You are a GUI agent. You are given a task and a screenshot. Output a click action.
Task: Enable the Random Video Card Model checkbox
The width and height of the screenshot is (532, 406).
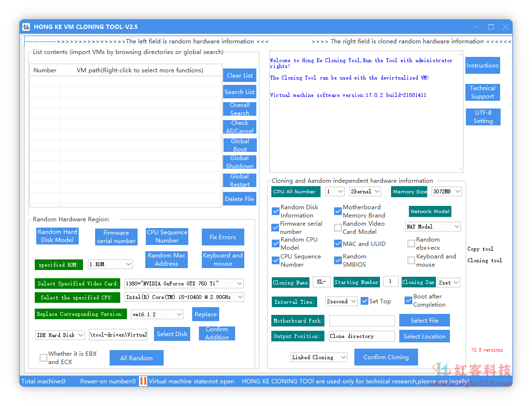click(x=338, y=228)
